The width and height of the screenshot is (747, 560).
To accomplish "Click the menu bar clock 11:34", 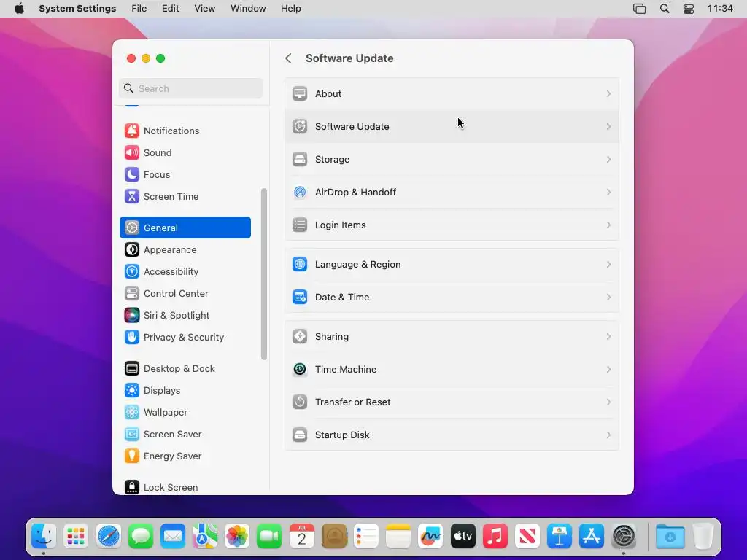I will point(720,9).
